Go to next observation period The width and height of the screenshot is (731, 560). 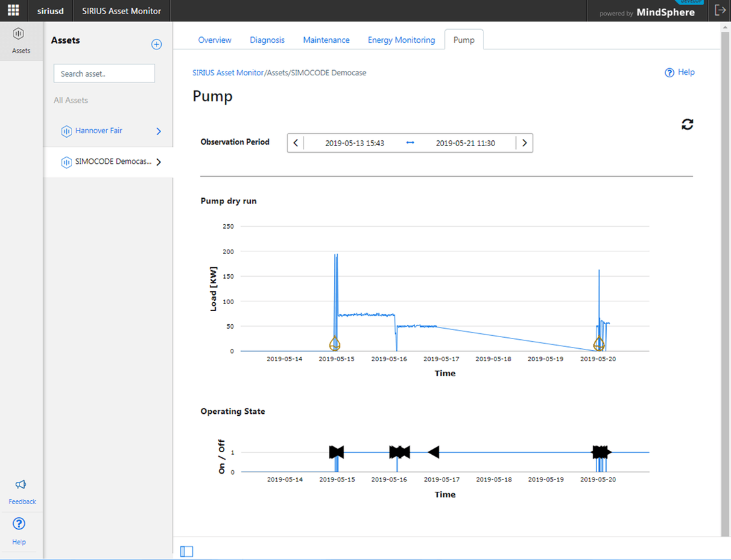pyautogui.click(x=524, y=143)
